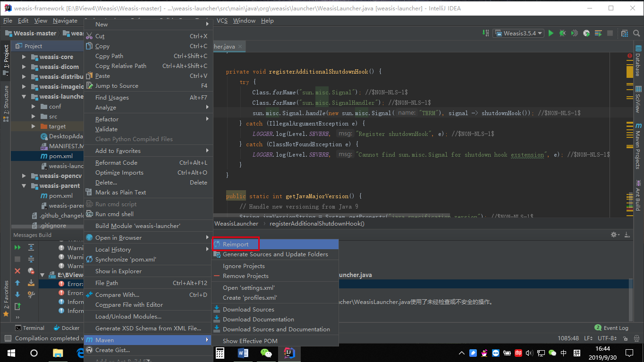Start the Debug session
This screenshot has width=644, height=362.
click(x=561, y=33)
